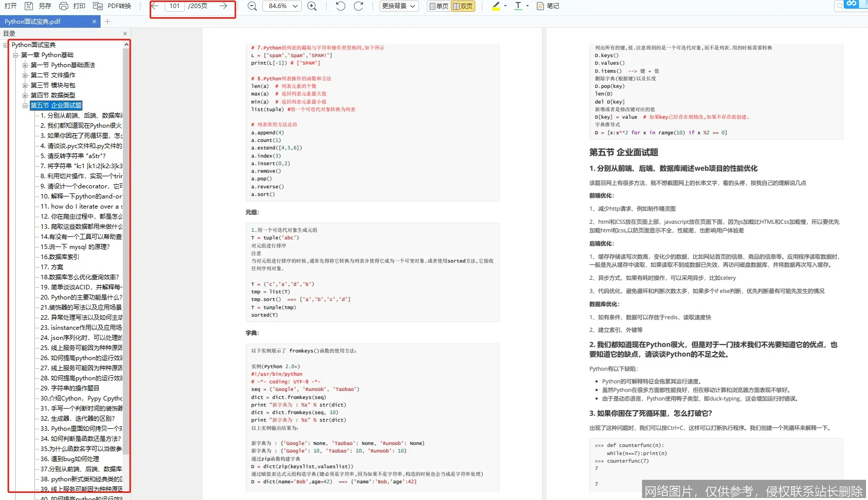868x500 pixels.
Task: Rotate page counterclockwise
Action: [341, 6]
